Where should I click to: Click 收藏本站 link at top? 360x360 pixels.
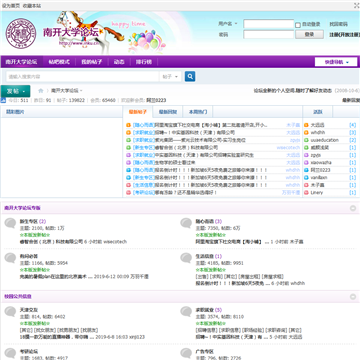pyautogui.click(x=32, y=6)
